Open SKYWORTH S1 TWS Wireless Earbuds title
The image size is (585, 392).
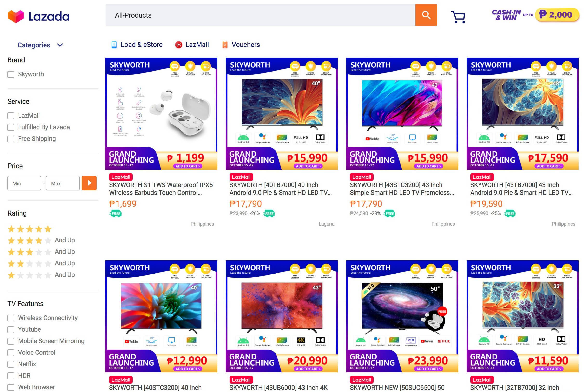click(161, 189)
